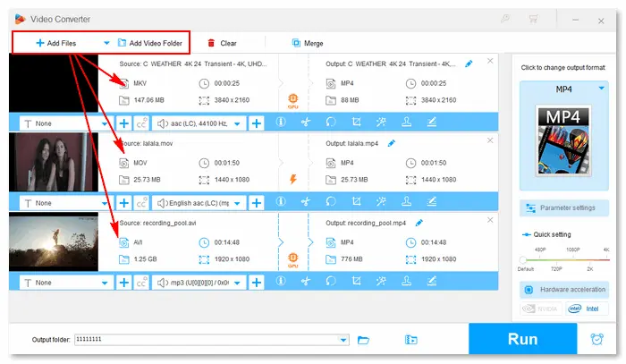This screenshot has width=626, height=364.
Task: Open file info for recording_pool.avi row
Action: click(x=281, y=281)
